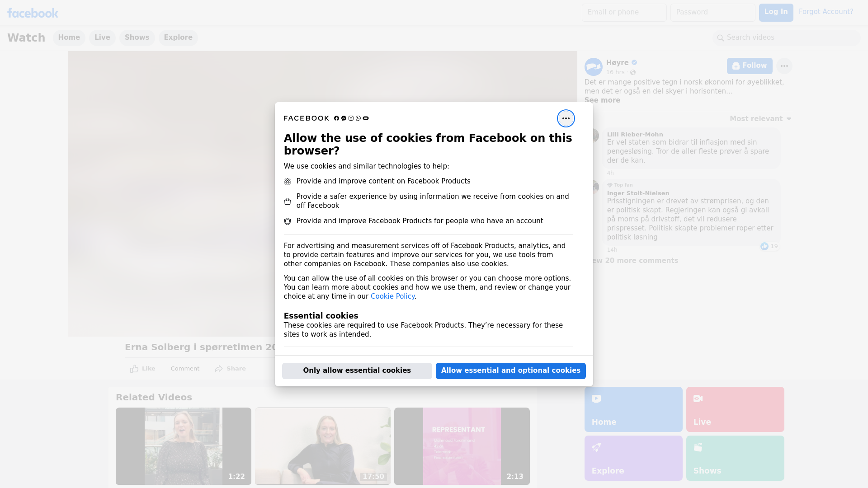Image resolution: width=868 pixels, height=488 pixels.
Task: Click the Related Videos heading
Action: [x=154, y=398]
